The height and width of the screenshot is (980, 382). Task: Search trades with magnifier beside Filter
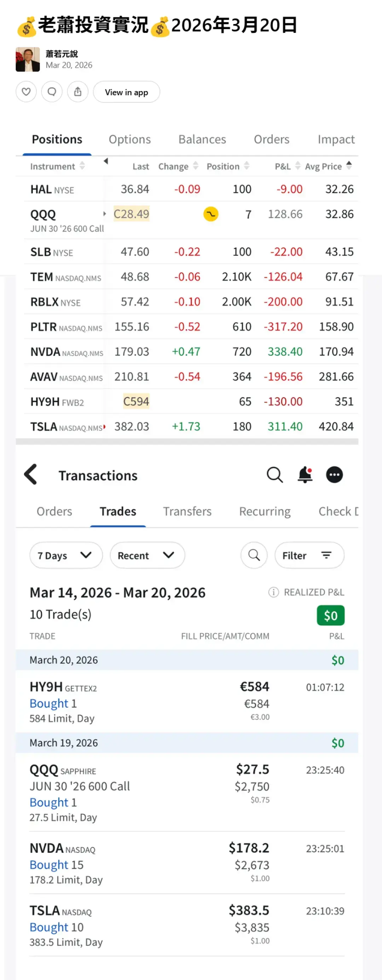point(254,555)
